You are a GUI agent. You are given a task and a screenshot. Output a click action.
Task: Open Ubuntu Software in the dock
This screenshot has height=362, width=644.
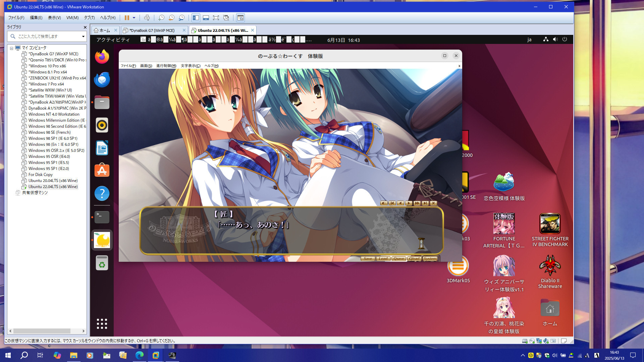(x=102, y=171)
